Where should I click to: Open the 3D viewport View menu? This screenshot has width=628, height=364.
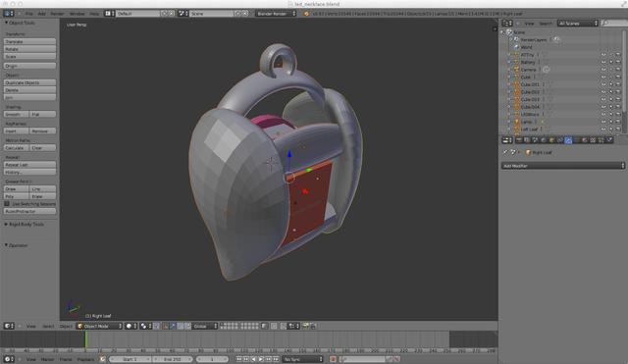click(x=30, y=327)
